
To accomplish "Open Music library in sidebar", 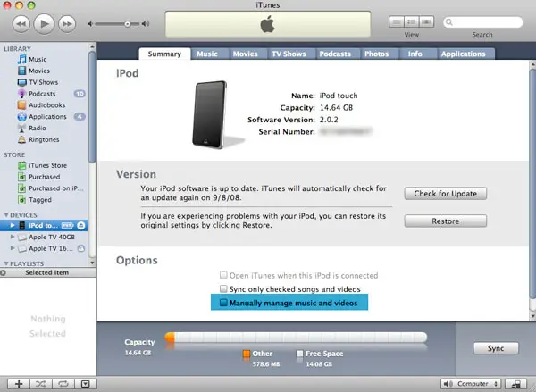I will pos(38,59).
